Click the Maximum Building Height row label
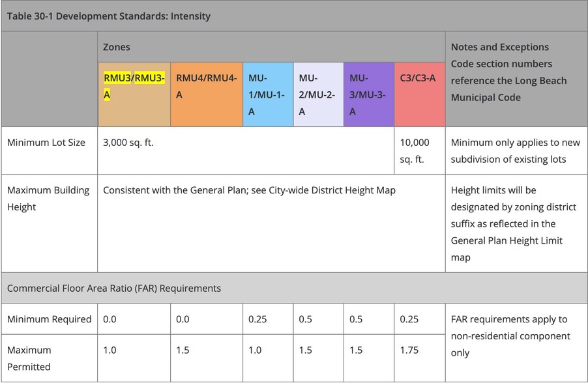 (x=48, y=199)
